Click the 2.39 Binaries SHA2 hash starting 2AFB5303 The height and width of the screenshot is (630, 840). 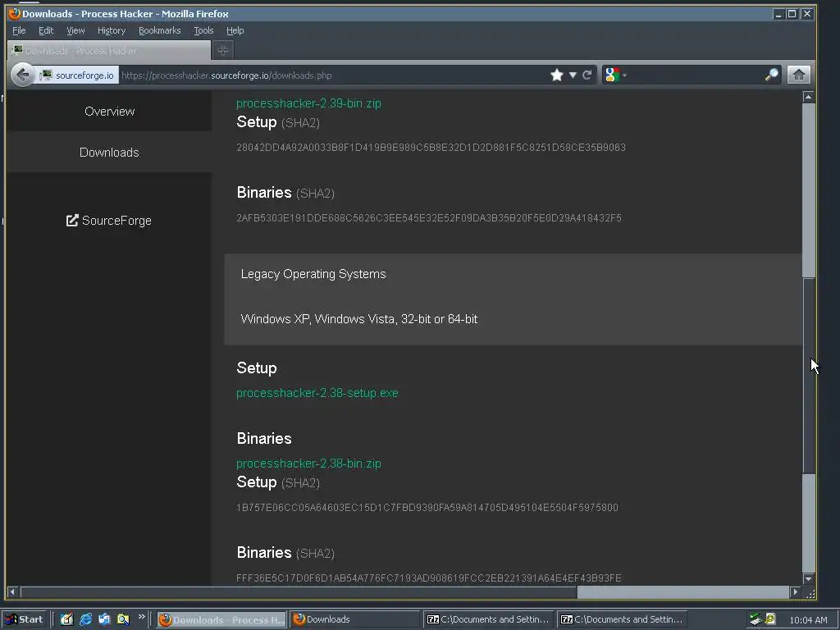[x=428, y=218]
